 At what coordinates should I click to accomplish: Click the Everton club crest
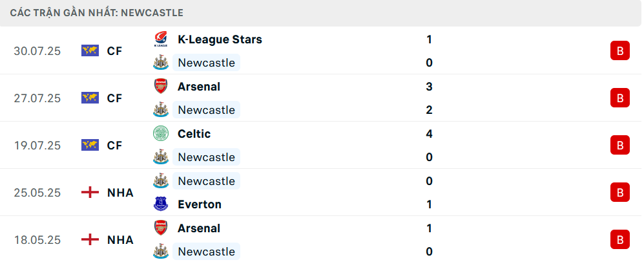tap(161, 204)
